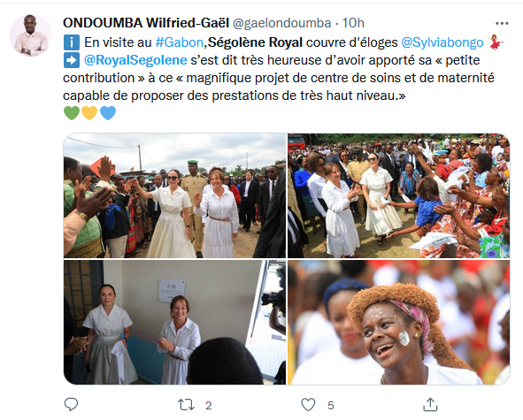Open the three-dot more options menu
This screenshot has width=523, height=420.
tap(502, 23)
